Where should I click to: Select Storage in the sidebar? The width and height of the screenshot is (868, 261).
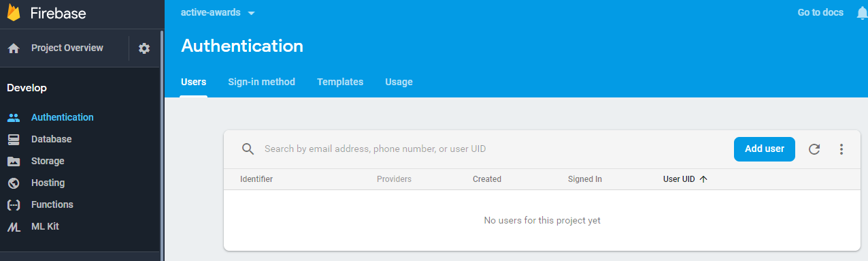click(x=48, y=161)
